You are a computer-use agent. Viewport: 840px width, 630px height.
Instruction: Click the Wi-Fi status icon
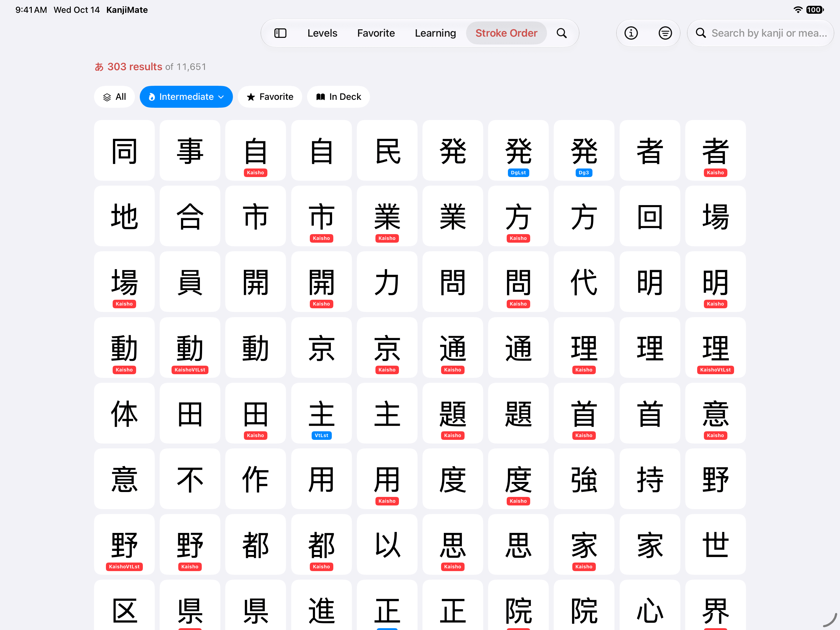[798, 10]
